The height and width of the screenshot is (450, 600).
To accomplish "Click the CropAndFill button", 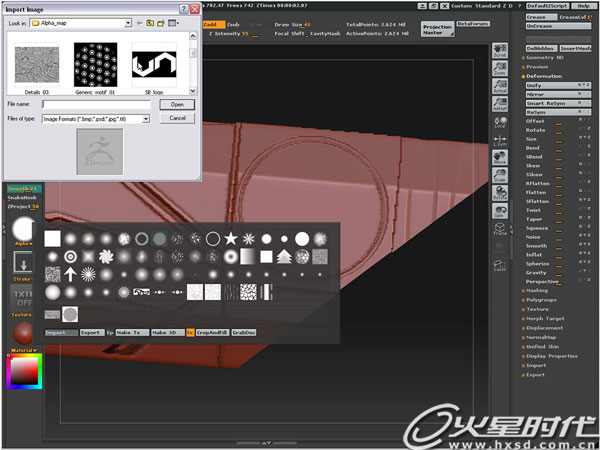I will 212,333.
